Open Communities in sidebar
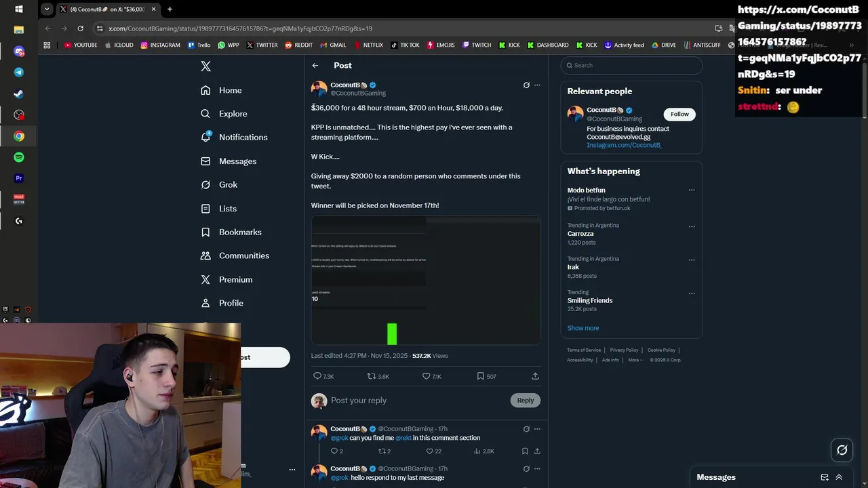Viewport: 868px width, 488px height. coord(235,256)
